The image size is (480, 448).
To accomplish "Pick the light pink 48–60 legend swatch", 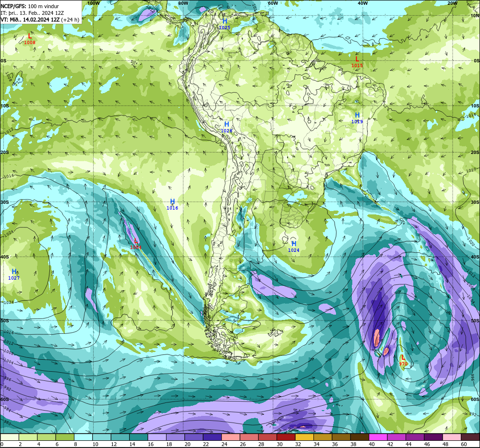I will click(452, 437).
